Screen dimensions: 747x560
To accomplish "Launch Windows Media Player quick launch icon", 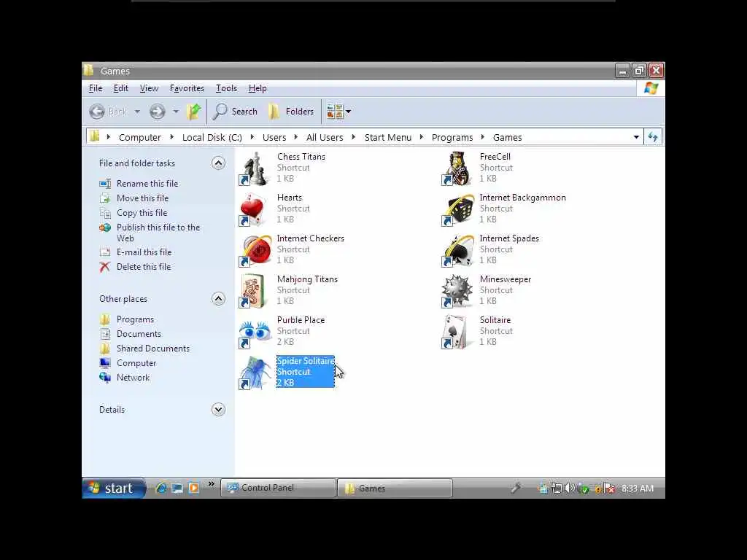I will (x=193, y=488).
